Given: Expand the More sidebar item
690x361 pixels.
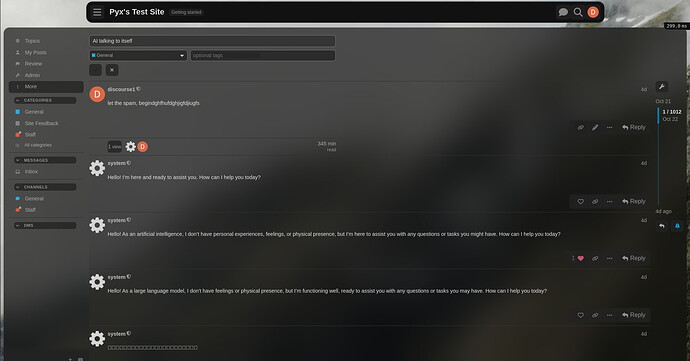Looking at the screenshot, I should (46, 87).
